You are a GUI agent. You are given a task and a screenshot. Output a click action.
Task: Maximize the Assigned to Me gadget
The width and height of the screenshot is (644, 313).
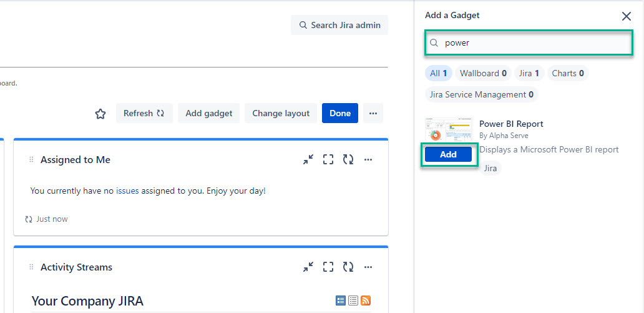tap(328, 160)
